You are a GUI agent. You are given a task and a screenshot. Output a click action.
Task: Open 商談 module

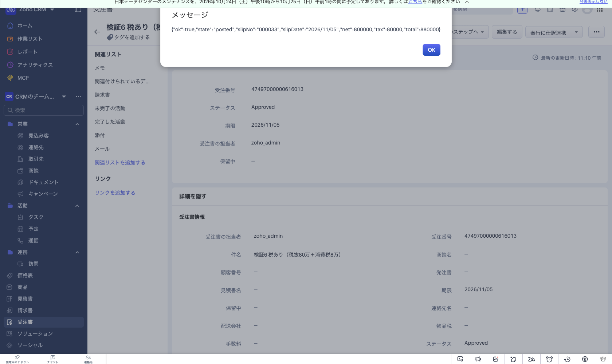[44, 171]
